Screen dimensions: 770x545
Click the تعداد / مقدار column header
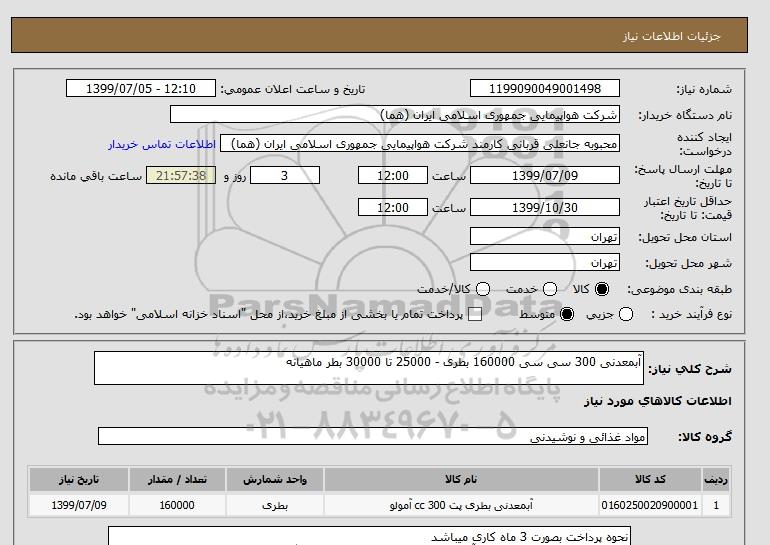[x=177, y=480]
